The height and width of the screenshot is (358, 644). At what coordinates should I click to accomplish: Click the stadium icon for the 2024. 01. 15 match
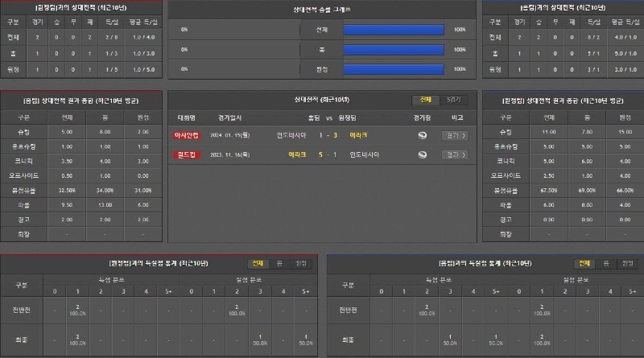(422, 135)
